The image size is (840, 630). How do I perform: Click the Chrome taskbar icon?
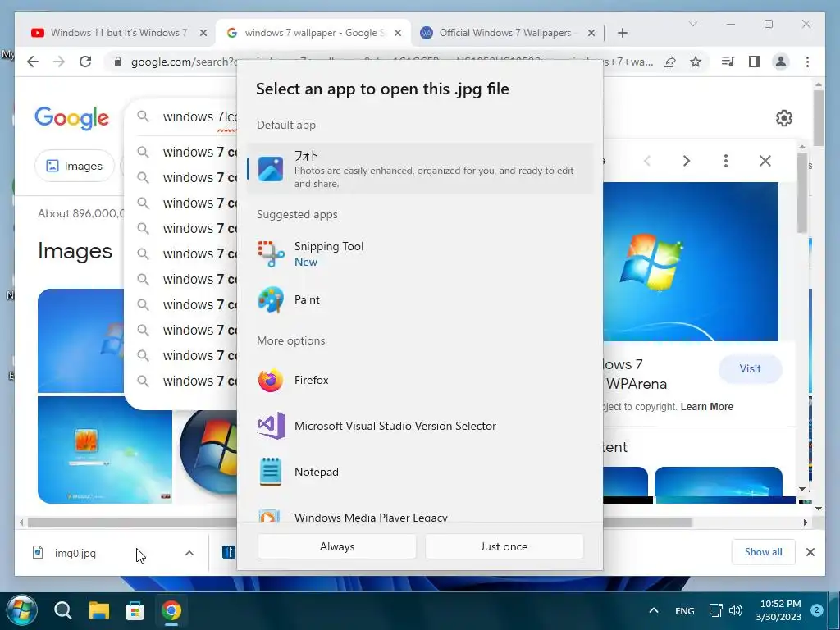point(171,610)
